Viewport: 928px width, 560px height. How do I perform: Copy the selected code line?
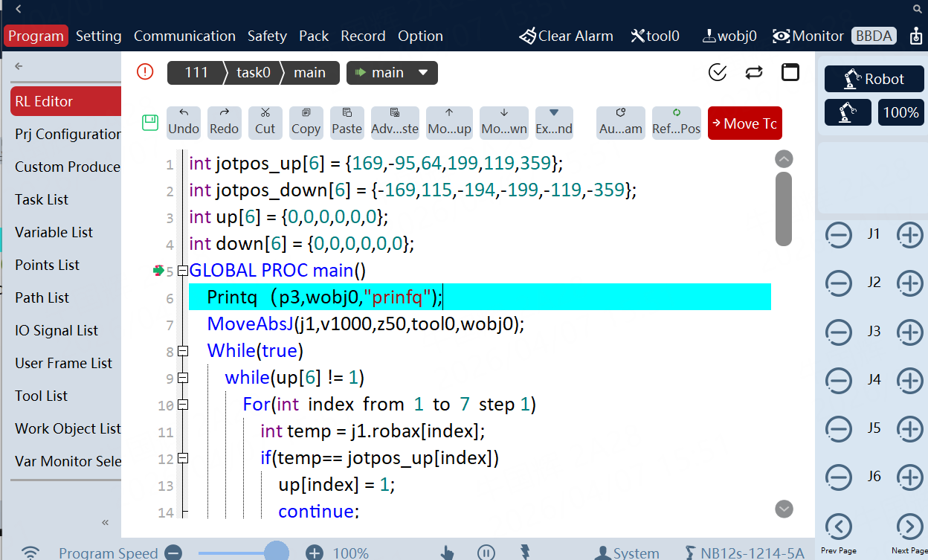click(x=306, y=122)
